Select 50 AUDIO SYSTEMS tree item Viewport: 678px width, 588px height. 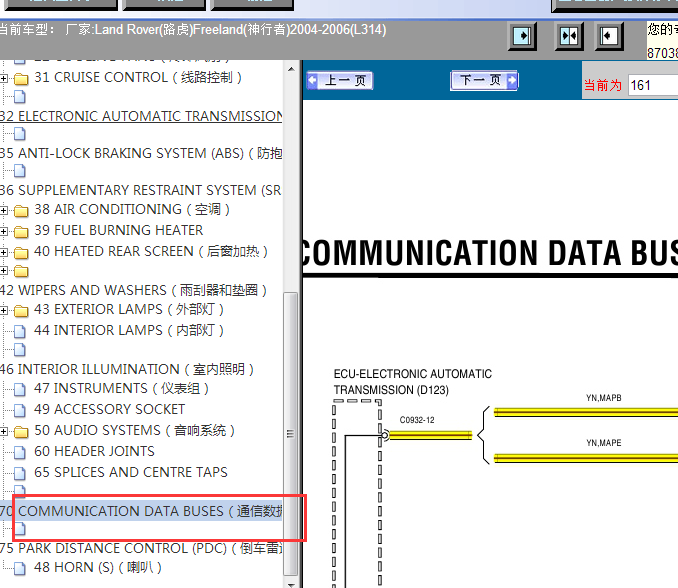[134, 430]
